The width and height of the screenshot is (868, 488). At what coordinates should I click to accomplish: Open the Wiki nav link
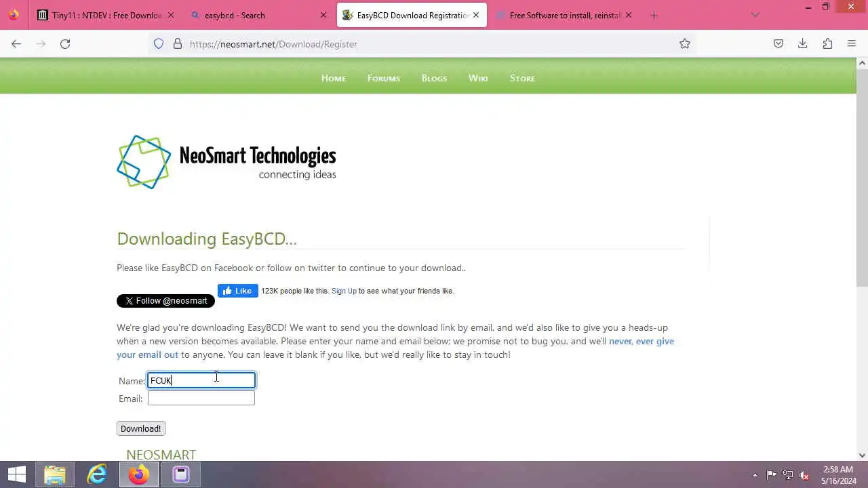click(478, 78)
